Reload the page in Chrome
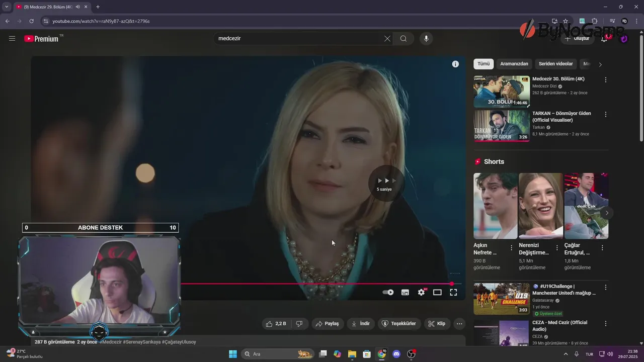The width and height of the screenshot is (644, 362). (x=31, y=21)
